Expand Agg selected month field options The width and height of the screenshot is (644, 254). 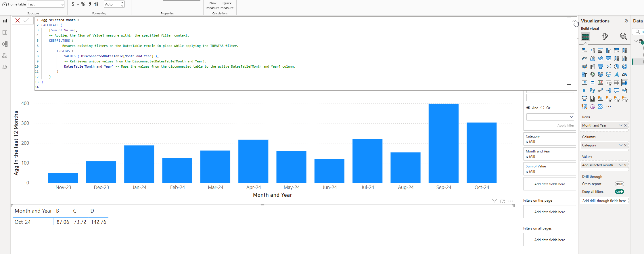[620, 165]
